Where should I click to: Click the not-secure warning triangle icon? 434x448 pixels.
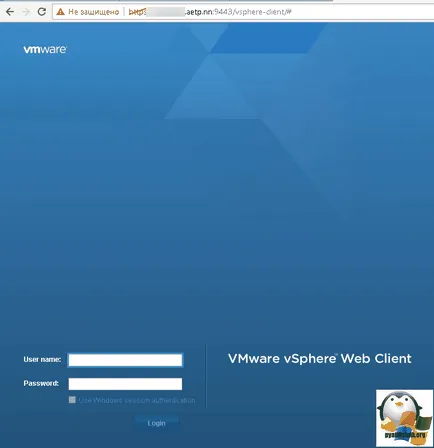click(60, 12)
